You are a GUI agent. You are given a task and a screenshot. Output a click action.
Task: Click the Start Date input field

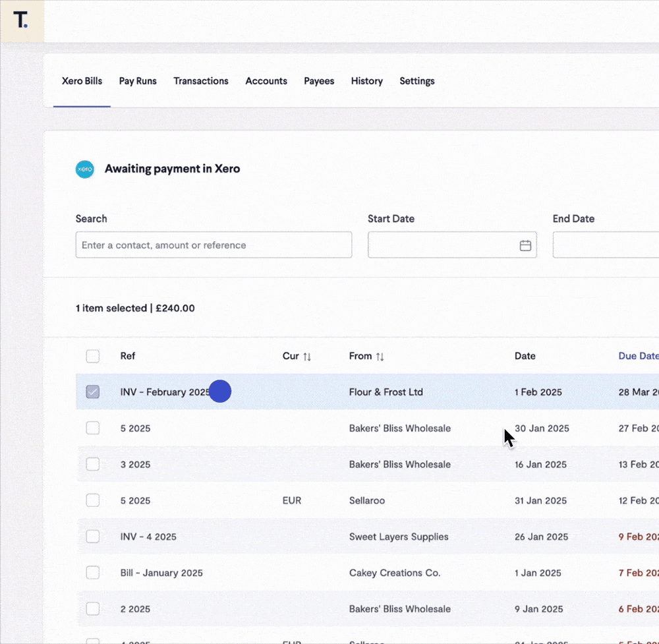point(452,245)
